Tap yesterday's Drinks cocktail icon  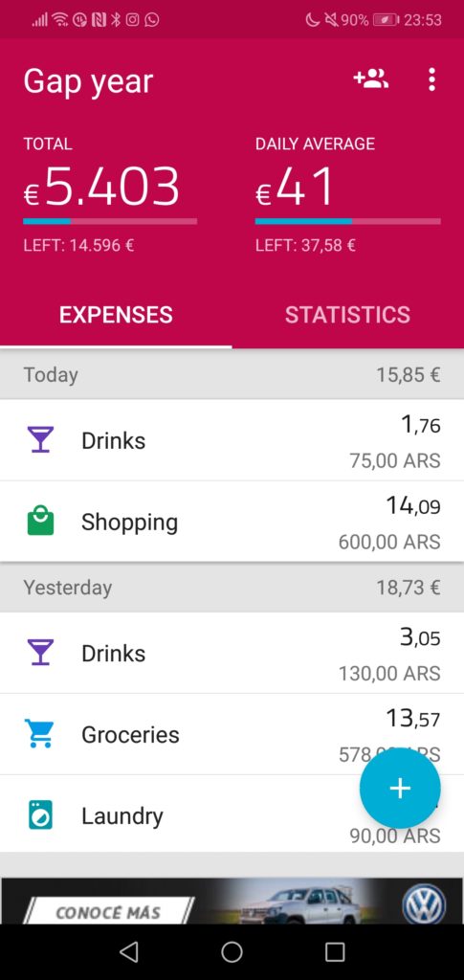point(40,652)
